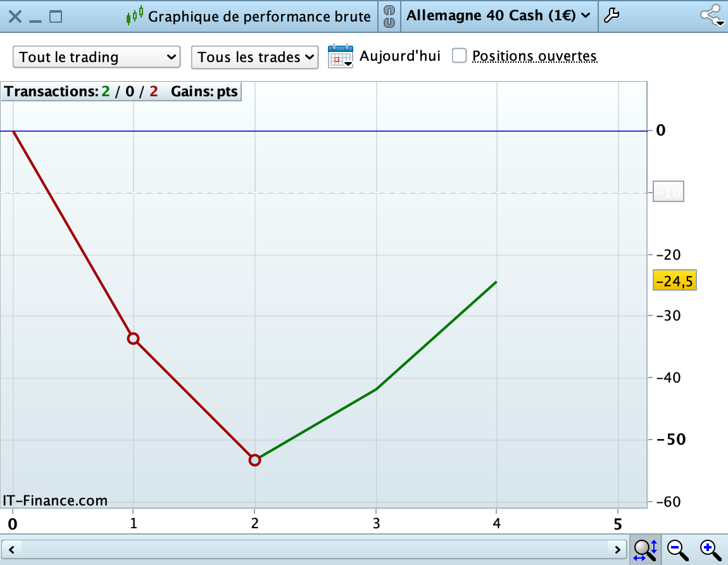Click the link chain icon
Image resolution: width=728 pixels, height=565 pixels.
coord(389,16)
